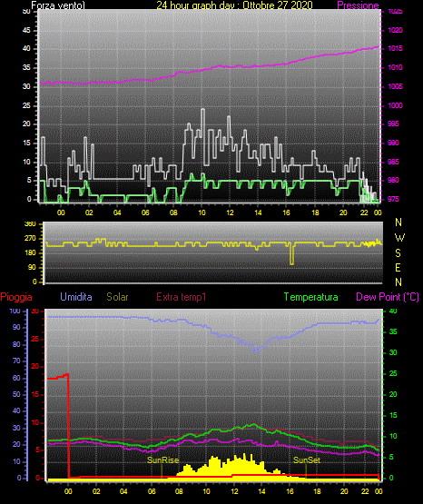Click the '06' hour label under wind graph

[x=145, y=212]
